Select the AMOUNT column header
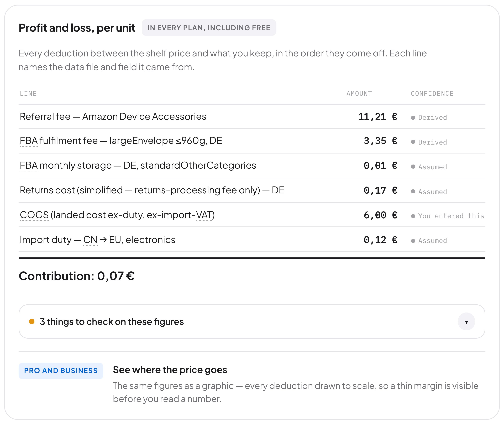This screenshot has height=424, width=504. tap(359, 93)
